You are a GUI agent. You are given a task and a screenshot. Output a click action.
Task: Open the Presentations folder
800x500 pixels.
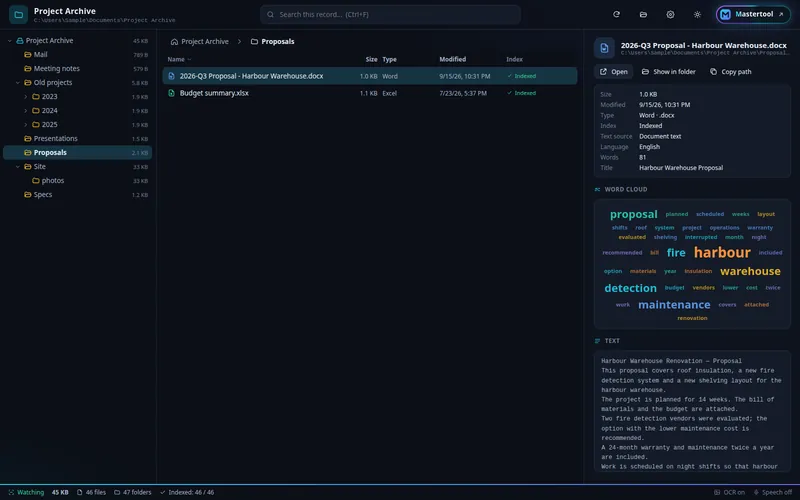pyautogui.click(x=78, y=139)
